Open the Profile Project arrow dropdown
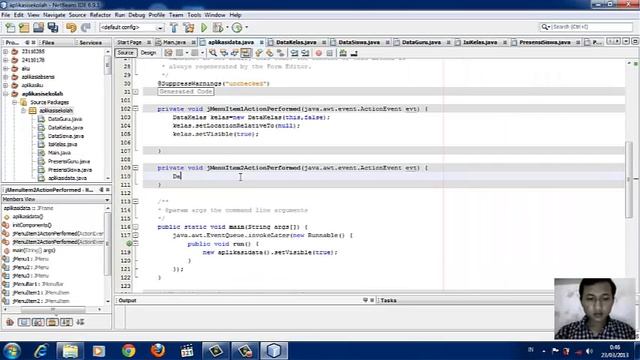Image resolution: width=640 pixels, height=360 pixels. point(246,27)
